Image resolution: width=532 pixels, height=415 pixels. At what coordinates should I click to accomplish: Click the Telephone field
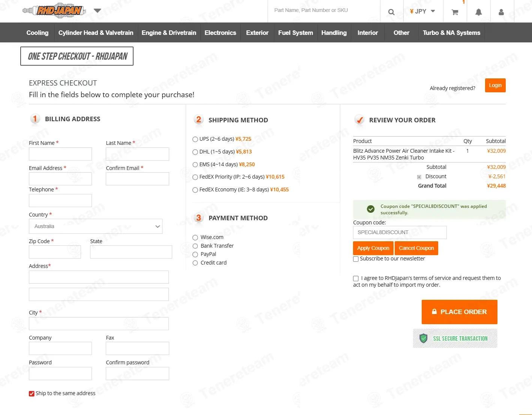pyautogui.click(x=60, y=200)
